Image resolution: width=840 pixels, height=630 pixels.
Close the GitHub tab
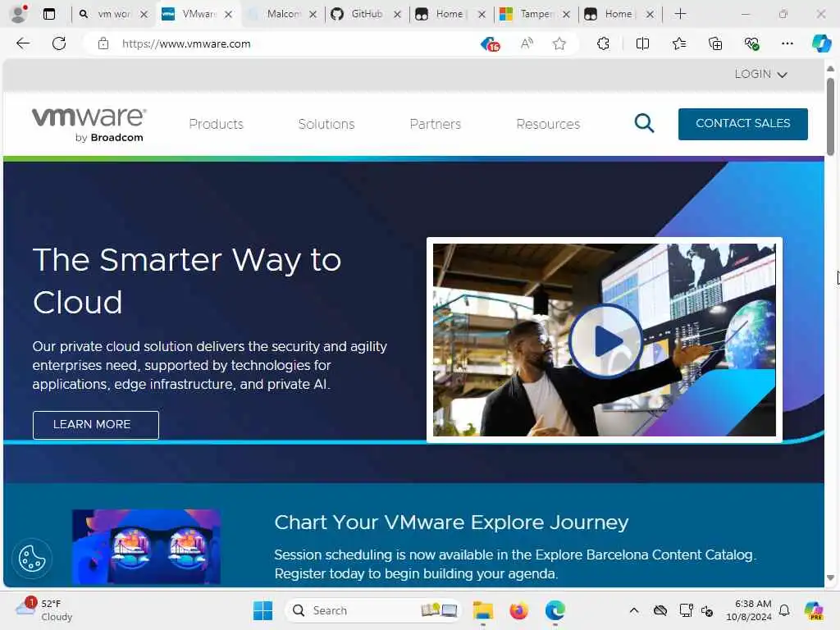tap(397, 15)
